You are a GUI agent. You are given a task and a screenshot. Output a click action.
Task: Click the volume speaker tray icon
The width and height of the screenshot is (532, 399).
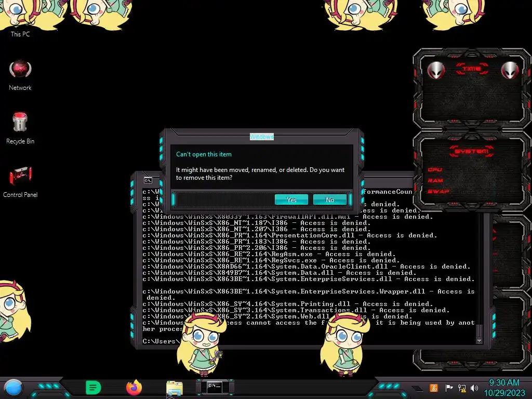(474, 388)
